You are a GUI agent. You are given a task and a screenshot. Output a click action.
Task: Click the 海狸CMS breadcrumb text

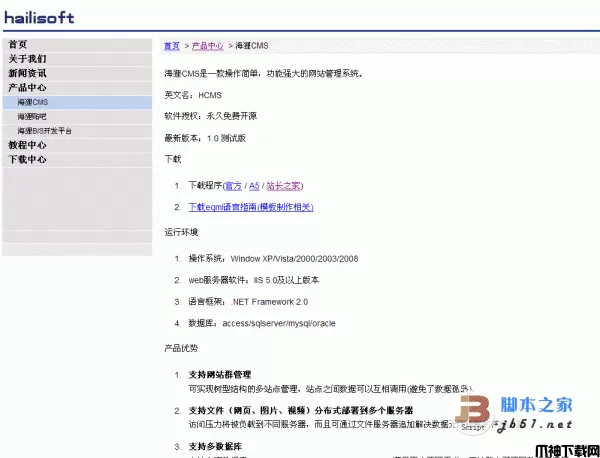click(x=252, y=46)
